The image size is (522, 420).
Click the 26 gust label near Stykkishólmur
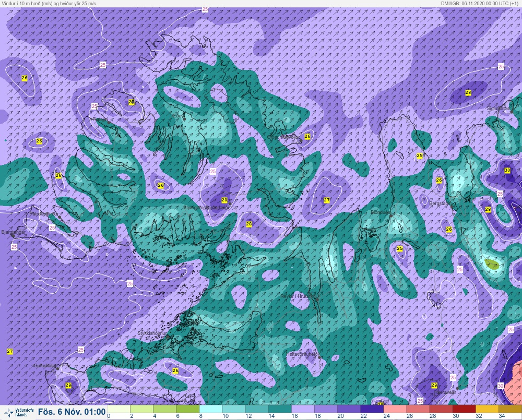[175, 370]
